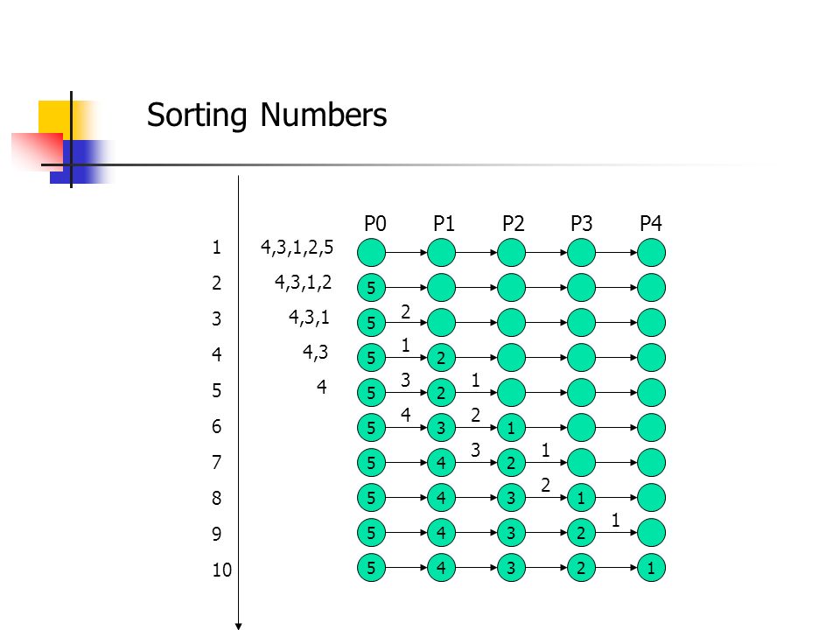Click the Sorting Numbers slide title

267,115
